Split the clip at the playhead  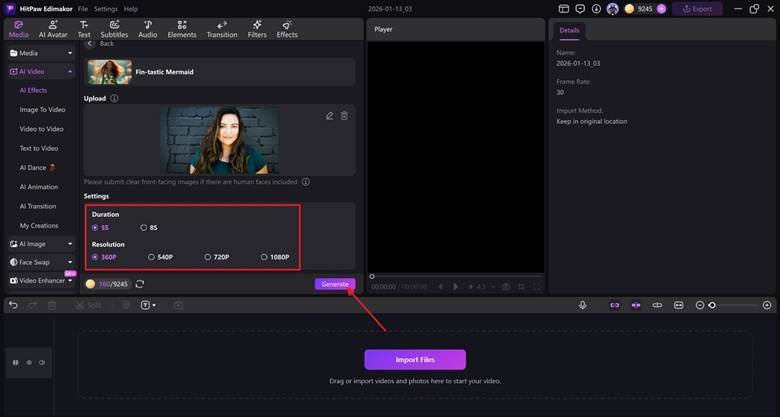click(88, 305)
